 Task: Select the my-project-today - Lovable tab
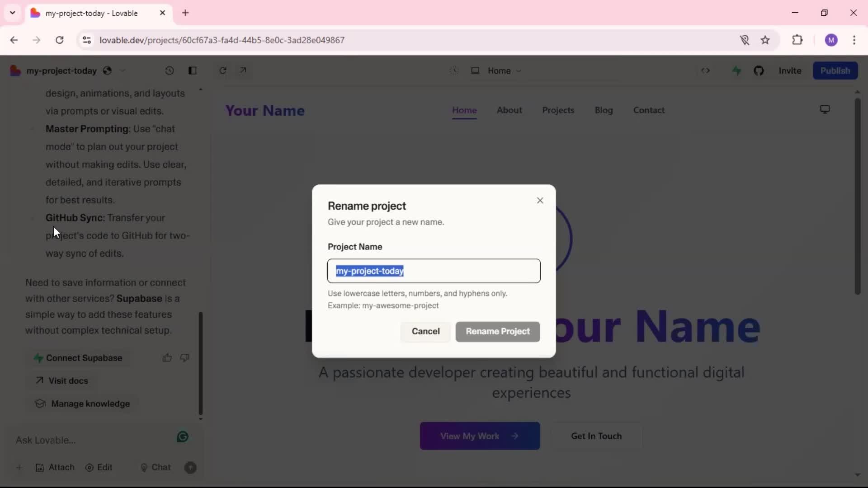pyautogui.click(x=99, y=13)
